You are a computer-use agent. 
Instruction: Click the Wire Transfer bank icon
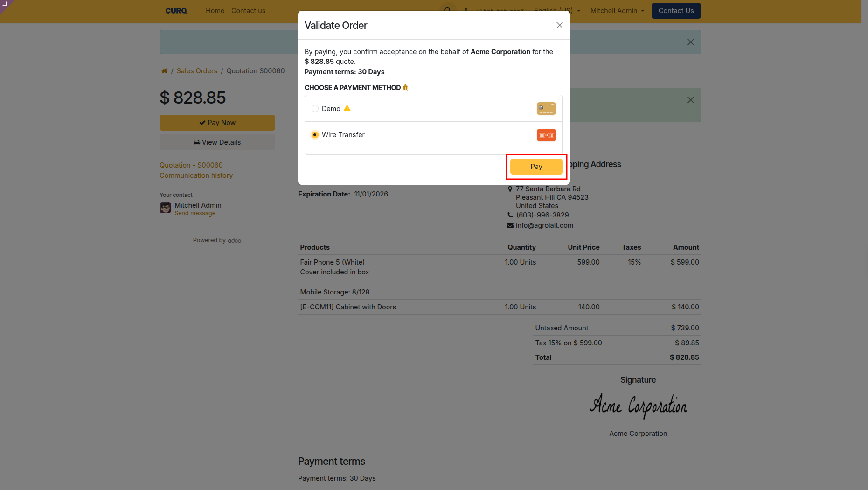[x=546, y=135]
